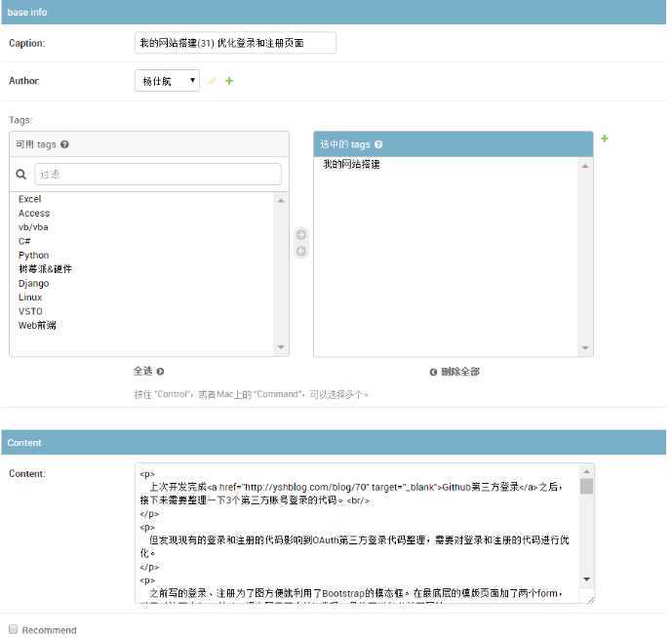This screenshot has height=638, width=672.
Task: Click available tags scrollbar down arrow
Action: point(281,347)
